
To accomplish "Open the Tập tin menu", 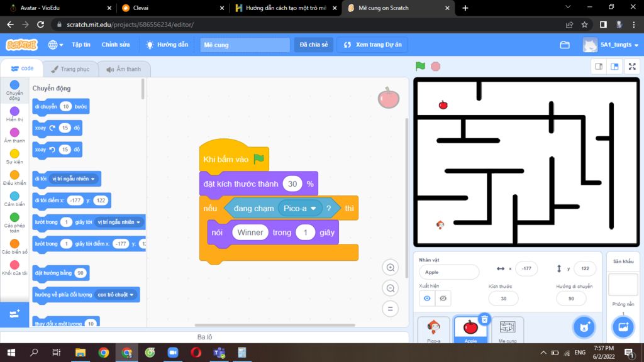I will [x=81, y=45].
